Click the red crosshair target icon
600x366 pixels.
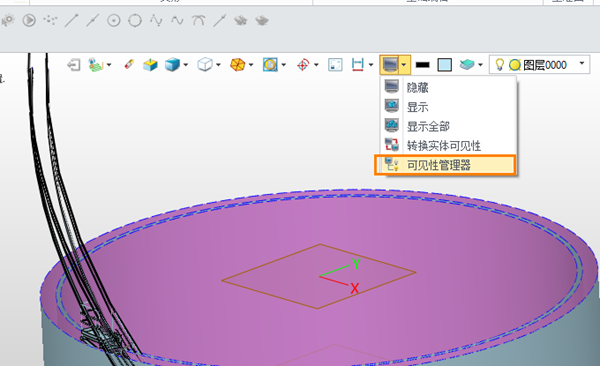pyautogui.click(x=303, y=65)
